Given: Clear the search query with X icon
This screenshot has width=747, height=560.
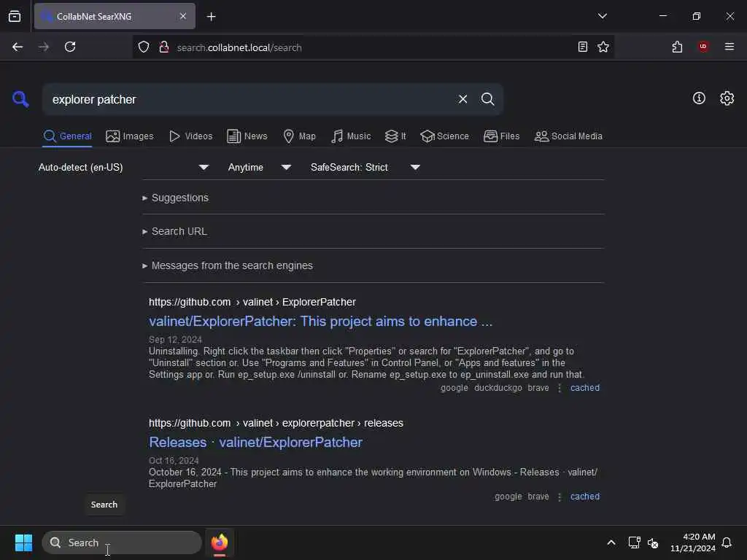Looking at the screenshot, I should 462,99.
